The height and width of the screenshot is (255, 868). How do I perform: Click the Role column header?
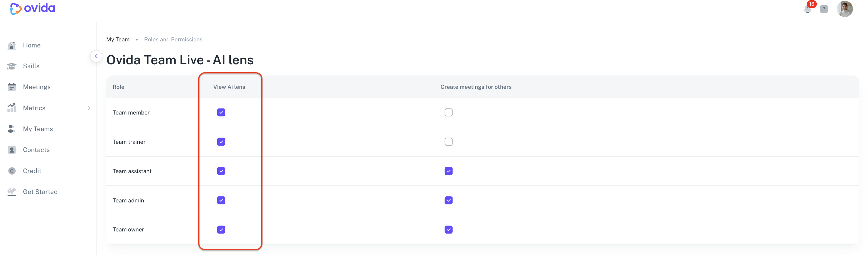tap(118, 87)
